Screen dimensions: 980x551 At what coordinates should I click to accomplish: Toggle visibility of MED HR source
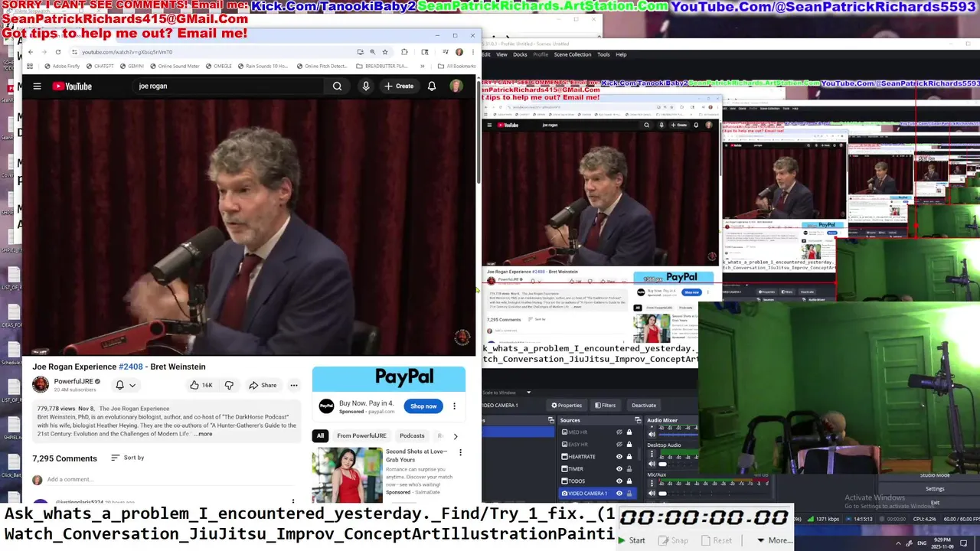(x=619, y=432)
